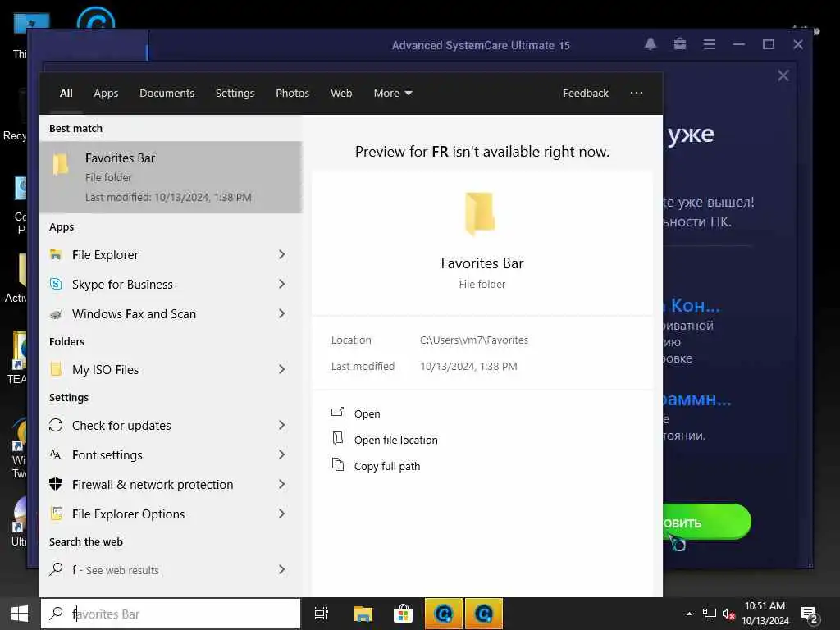Click the Check for updates refresh icon
This screenshot has width=840, height=630.
(x=56, y=426)
